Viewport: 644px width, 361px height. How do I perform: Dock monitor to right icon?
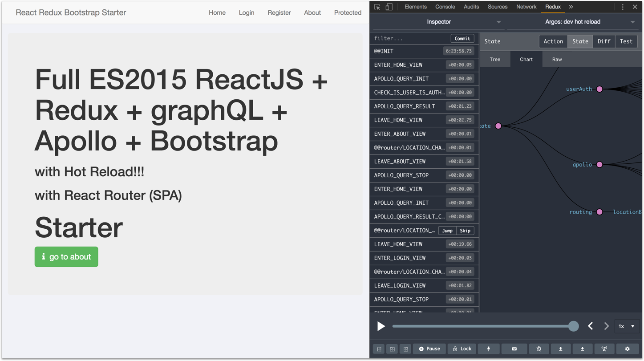pos(393,349)
